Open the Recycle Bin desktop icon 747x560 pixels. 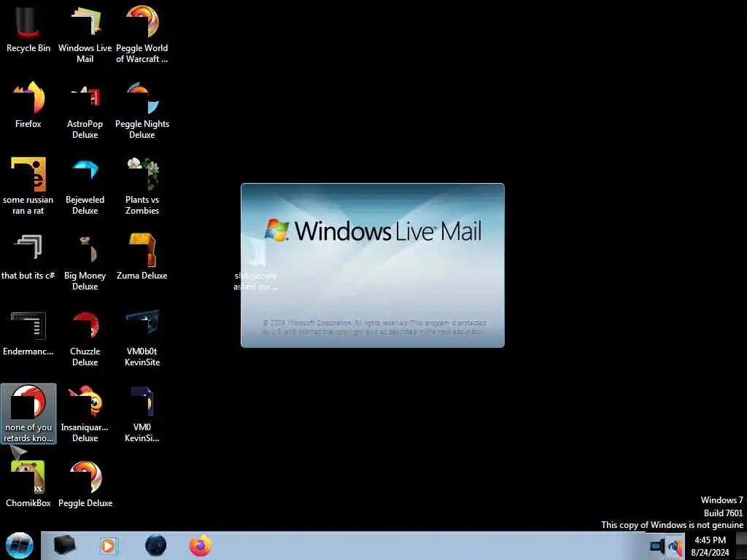pyautogui.click(x=28, y=29)
